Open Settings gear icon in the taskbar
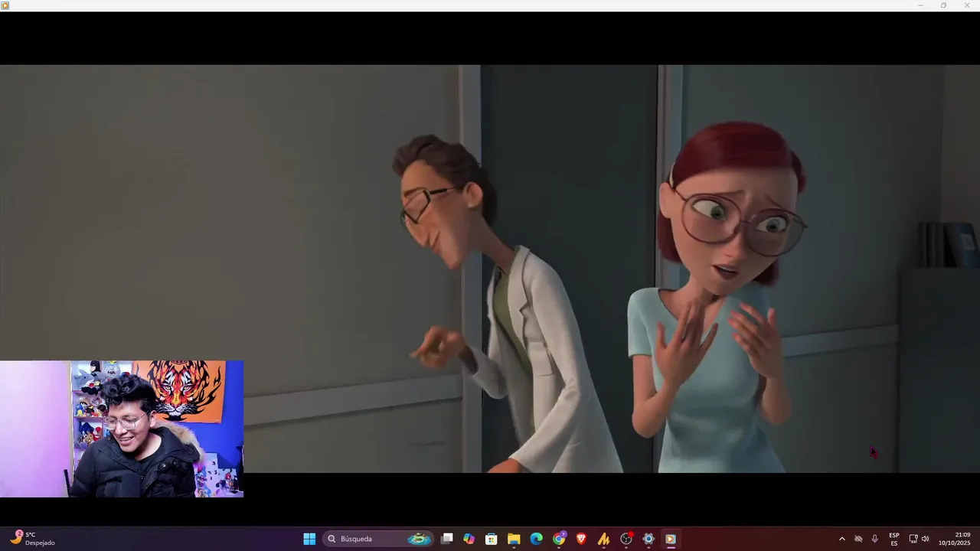This screenshot has width=980, height=551. pyautogui.click(x=648, y=539)
